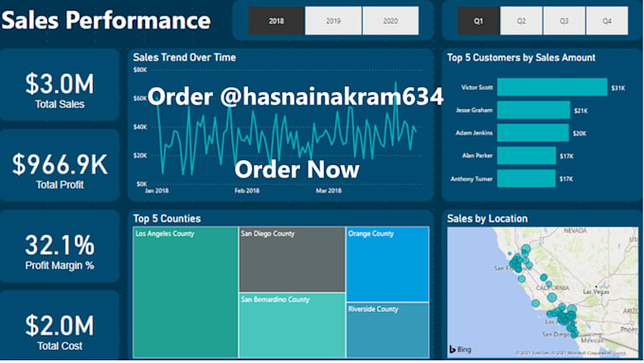Click the $31K data label
Image resolution: width=644 pixels, height=363 pixels.
coord(618,88)
